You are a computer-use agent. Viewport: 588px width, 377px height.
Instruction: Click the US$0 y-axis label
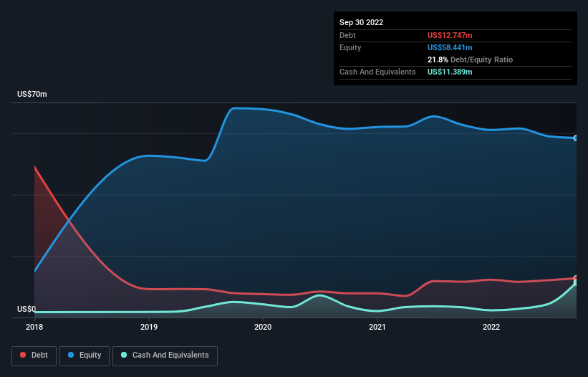point(26,309)
